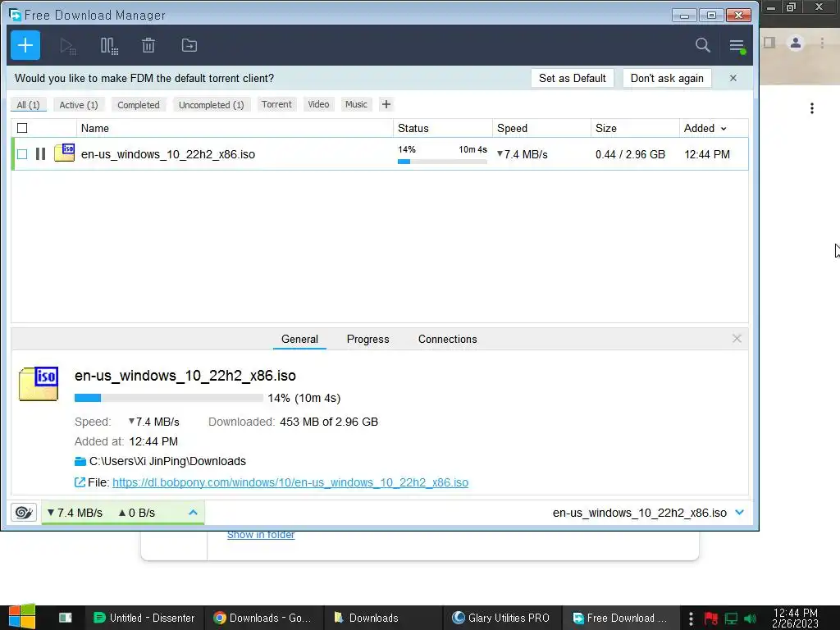840x630 pixels.
Task: Switch to Progress details tab
Action: click(368, 339)
